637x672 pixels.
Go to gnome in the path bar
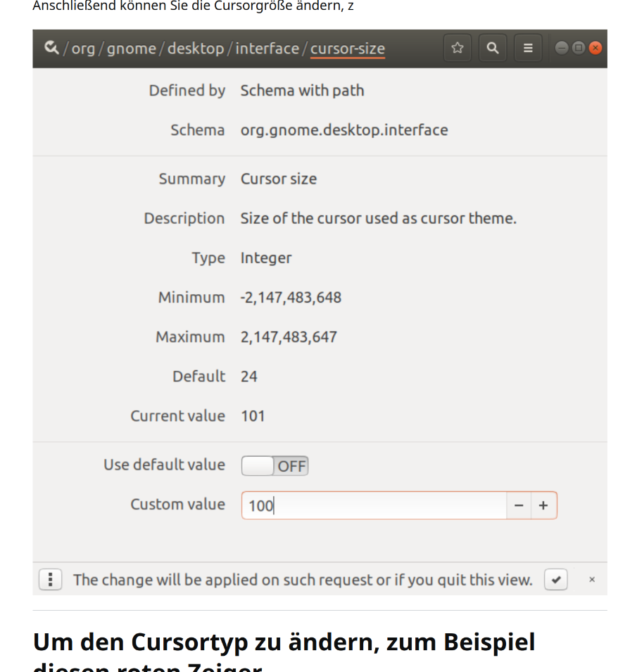(131, 49)
